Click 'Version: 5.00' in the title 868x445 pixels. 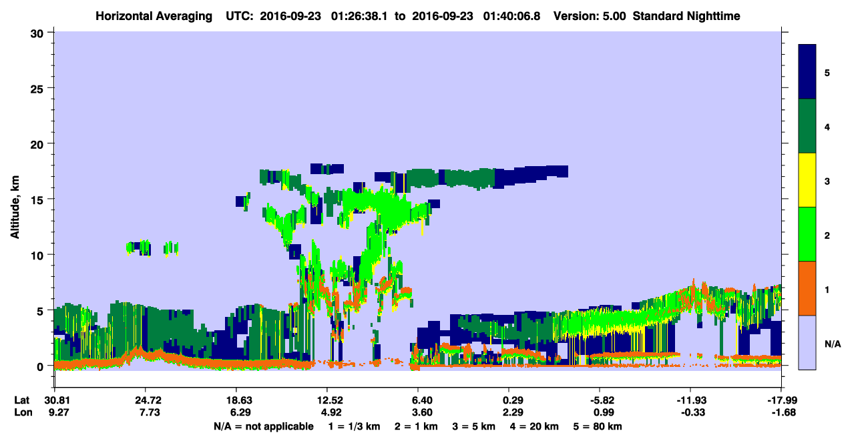(x=590, y=15)
